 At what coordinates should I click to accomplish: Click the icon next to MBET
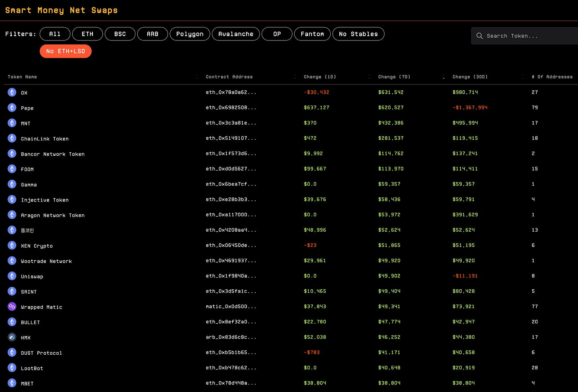[x=12, y=383]
